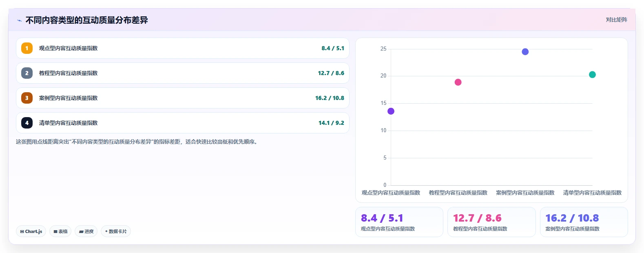This screenshot has width=644, height=253.
Task: Click the 表格 tag chip
Action: pyautogui.click(x=60, y=231)
